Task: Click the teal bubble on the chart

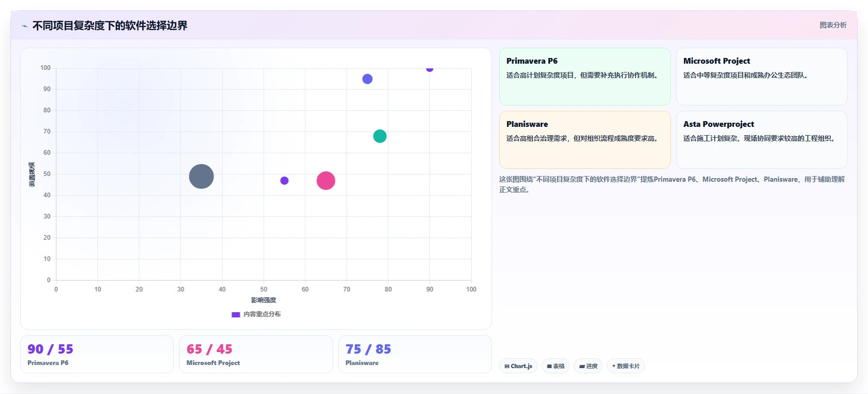Action: pyautogui.click(x=380, y=136)
